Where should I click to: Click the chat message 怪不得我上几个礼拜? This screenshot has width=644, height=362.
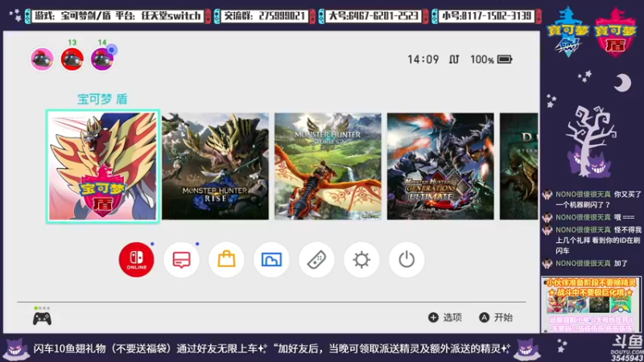(592, 240)
